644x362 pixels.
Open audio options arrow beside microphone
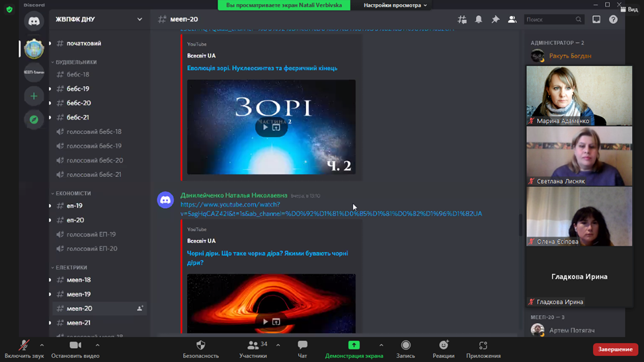[x=42, y=345]
